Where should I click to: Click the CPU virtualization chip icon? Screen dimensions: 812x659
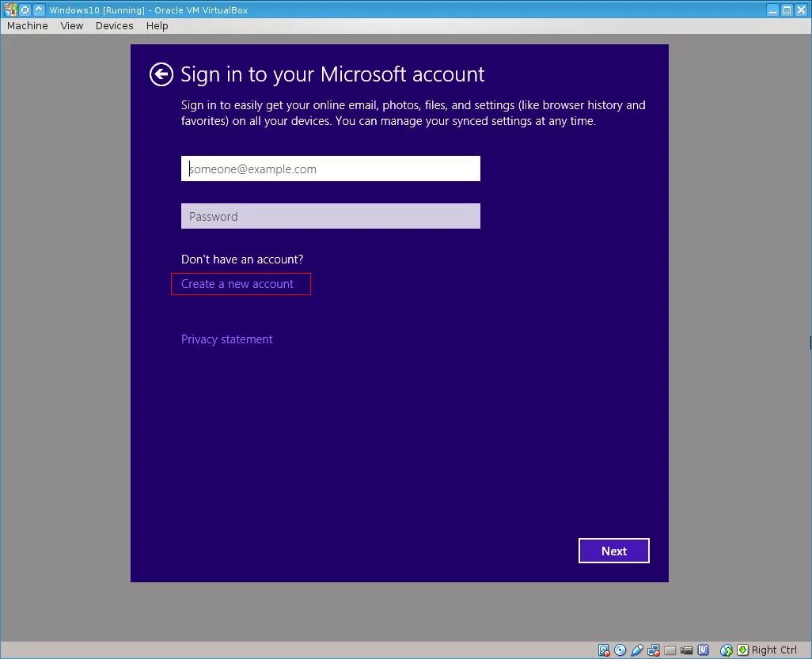(x=704, y=650)
